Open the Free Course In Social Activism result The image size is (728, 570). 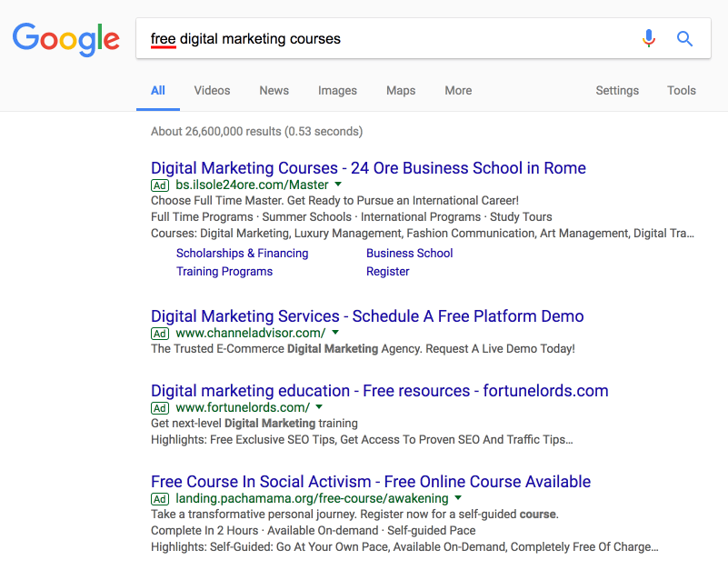point(371,482)
